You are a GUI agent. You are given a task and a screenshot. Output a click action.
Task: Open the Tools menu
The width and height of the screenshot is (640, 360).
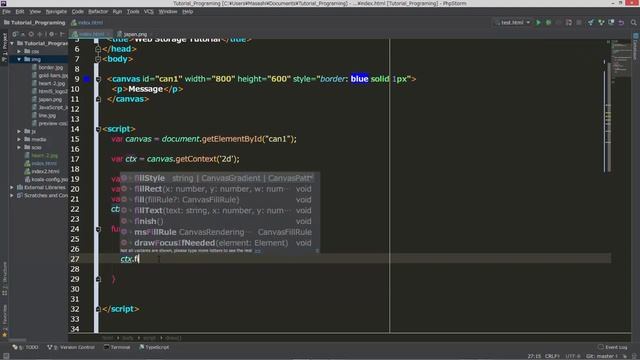tap(133, 11)
